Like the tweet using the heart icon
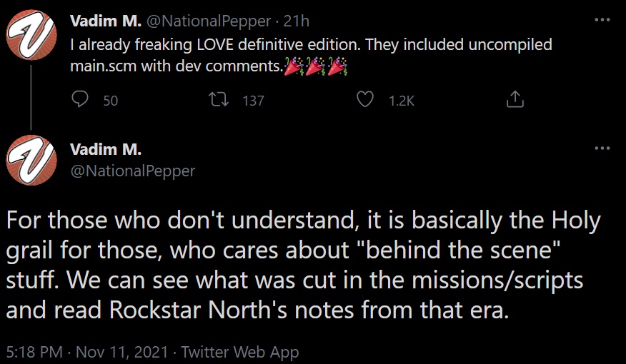The width and height of the screenshot is (626, 364). click(365, 100)
